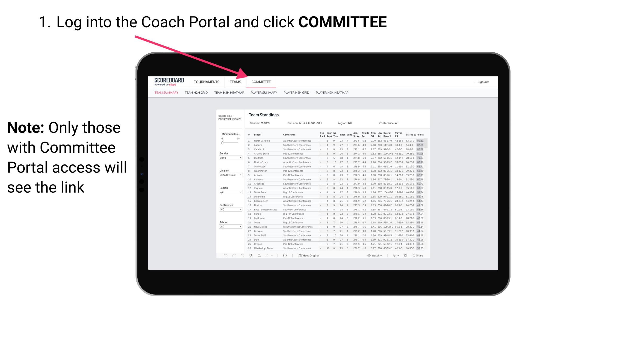Click the COMMITTEE navigation tab
This screenshot has width=644, height=346.
click(261, 82)
